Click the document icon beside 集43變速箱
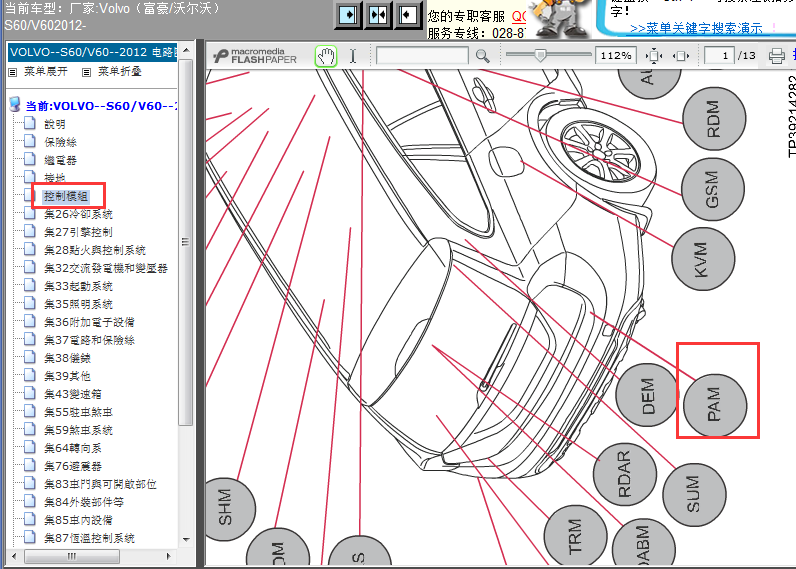 (30, 393)
